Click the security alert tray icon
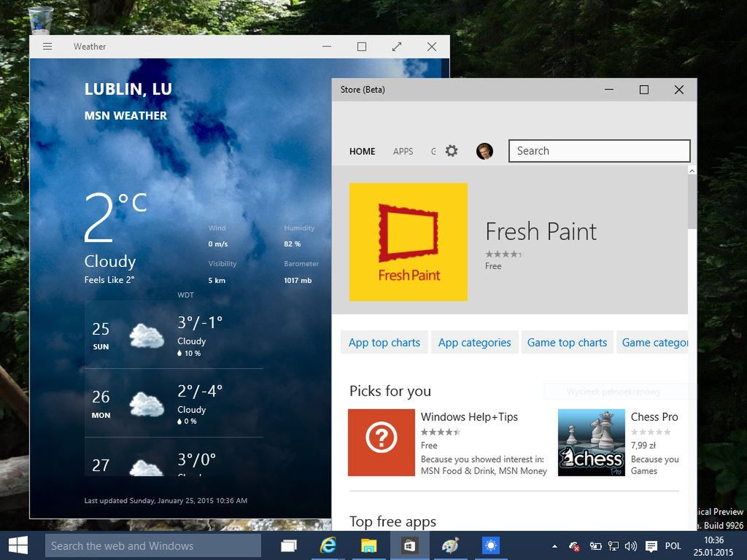747x560 pixels. (575, 546)
